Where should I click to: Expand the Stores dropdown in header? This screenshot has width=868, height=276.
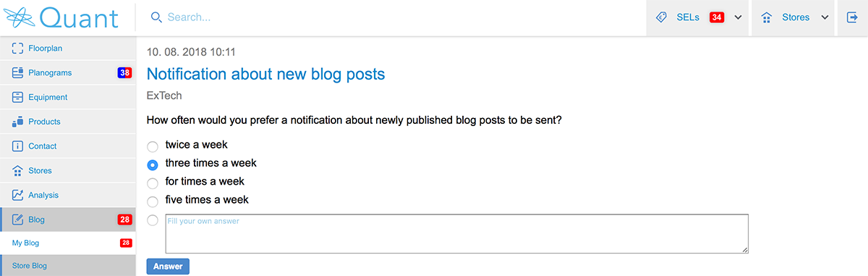click(825, 17)
